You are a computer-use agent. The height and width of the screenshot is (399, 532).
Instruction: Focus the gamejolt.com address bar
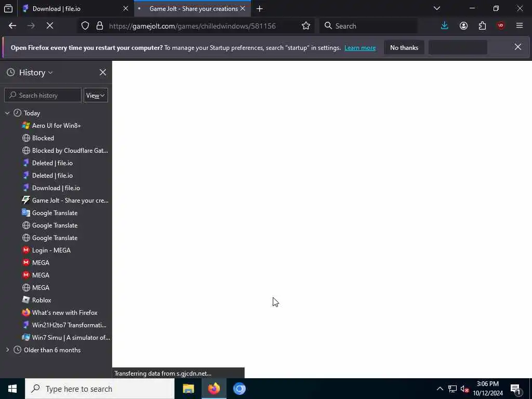[x=192, y=26]
